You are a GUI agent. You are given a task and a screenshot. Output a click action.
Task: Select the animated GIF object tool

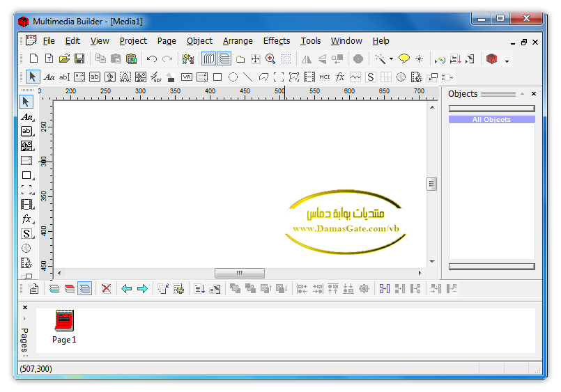(x=156, y=77)
